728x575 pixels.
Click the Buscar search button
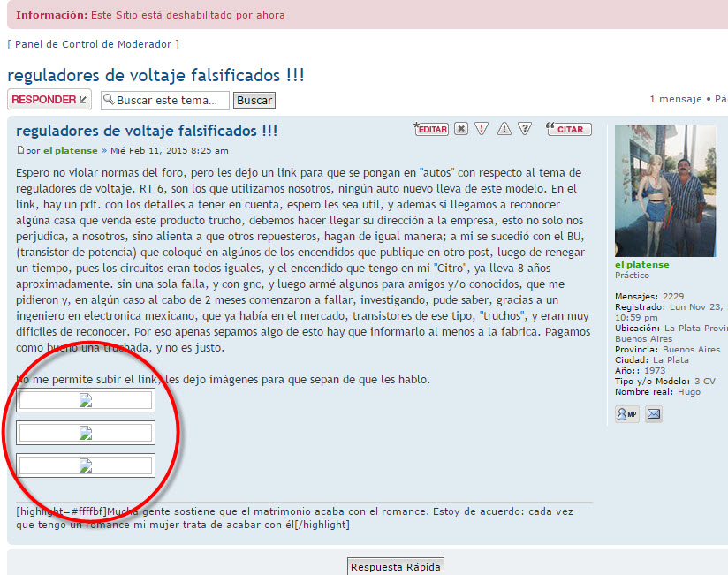tap(254, 101)
